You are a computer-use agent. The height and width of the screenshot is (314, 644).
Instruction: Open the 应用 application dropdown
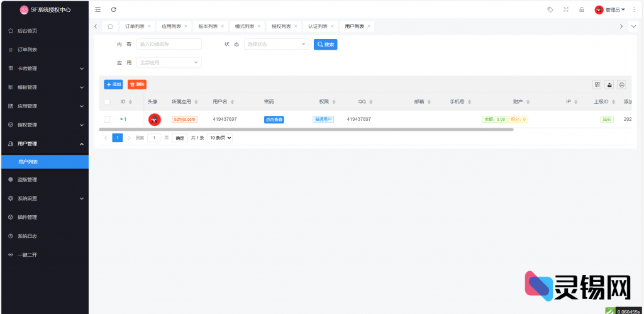[169, 63]
